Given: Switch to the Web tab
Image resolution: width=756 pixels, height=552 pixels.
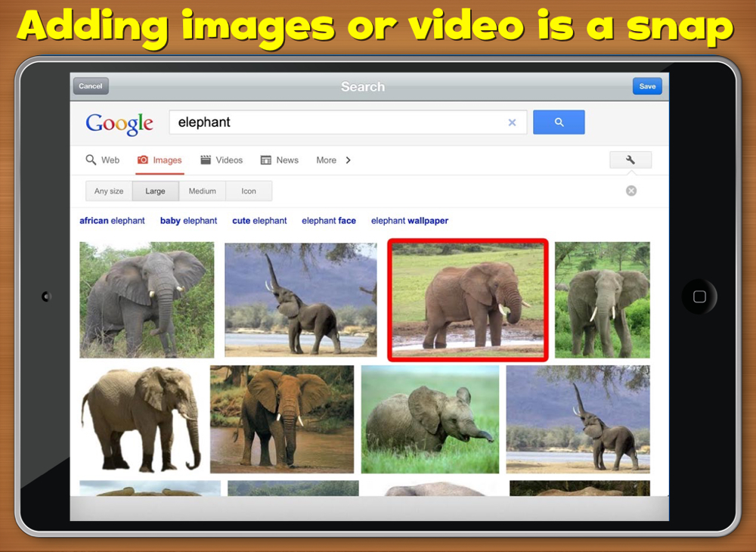Looking at the screenshot, I should pos(103,160).
